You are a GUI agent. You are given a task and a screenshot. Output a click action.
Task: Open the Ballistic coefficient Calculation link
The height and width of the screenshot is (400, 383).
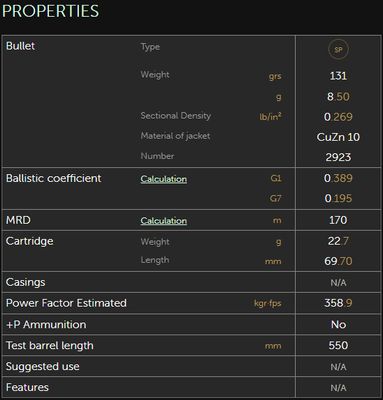[x=164, y=179]
